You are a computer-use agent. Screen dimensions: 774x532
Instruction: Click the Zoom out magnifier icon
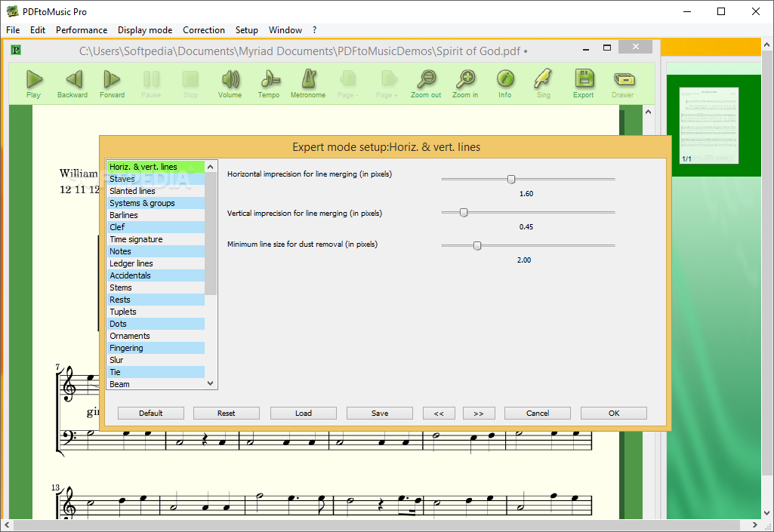[x=426, y=79]
